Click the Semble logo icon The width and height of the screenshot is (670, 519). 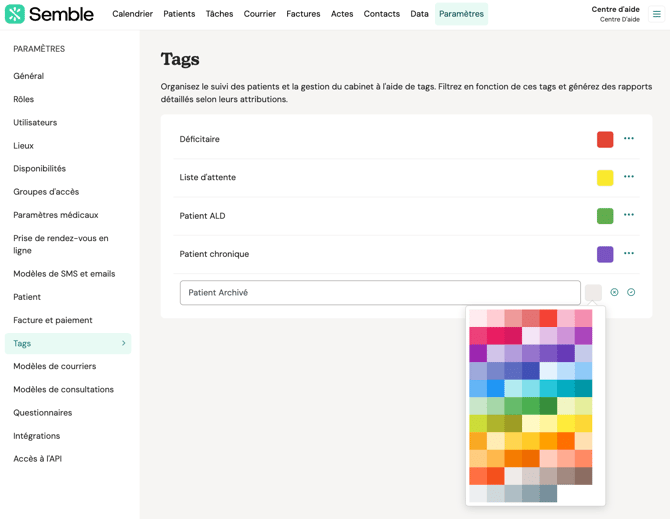(15, 14)
